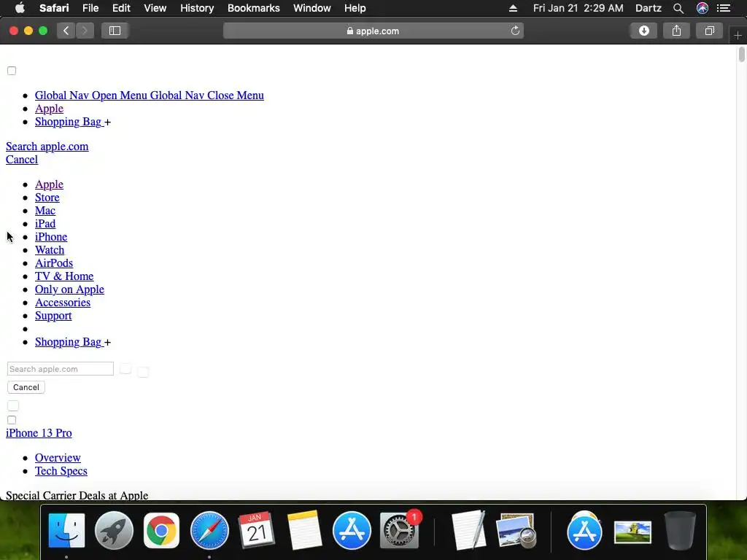Click the Search apple.com input field
Image resolution: width=747 pixels, height=560 pixels.
point(61,369)
